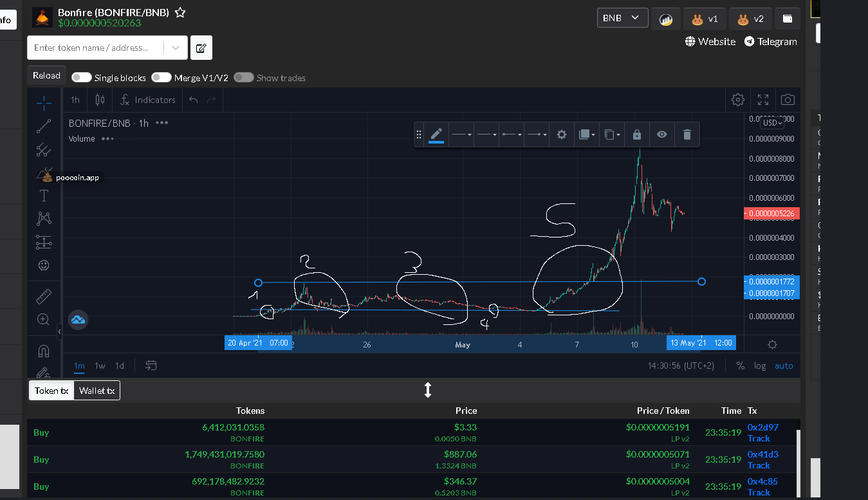Open the clone/copy drawing dropdown

click(612, 134)
